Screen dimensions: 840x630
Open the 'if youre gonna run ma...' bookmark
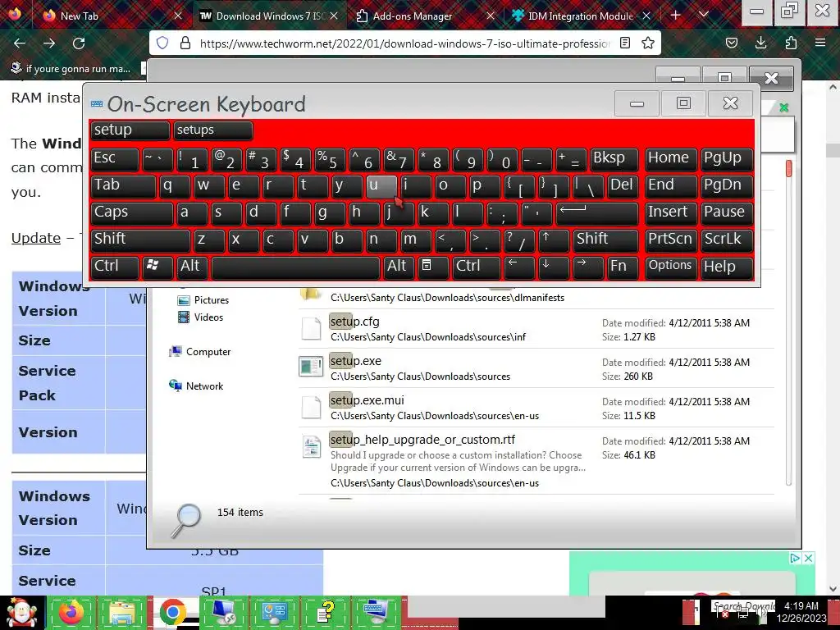click(x=71, y=69)
